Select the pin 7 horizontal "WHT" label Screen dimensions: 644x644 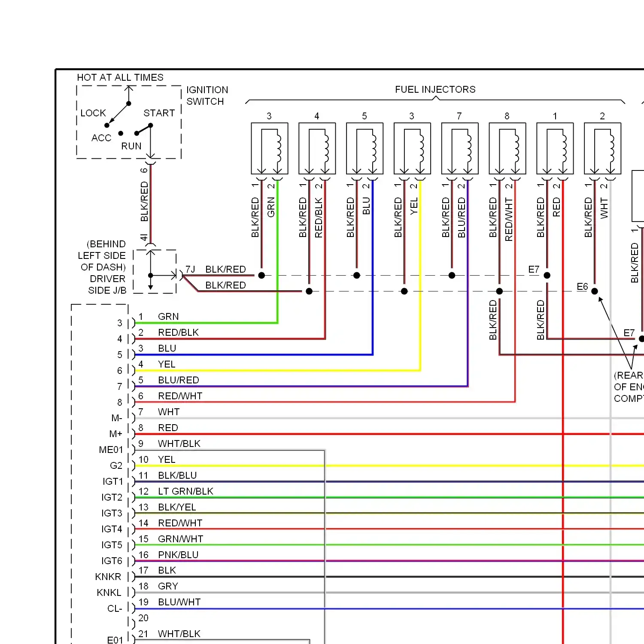[x=169, y=412]
